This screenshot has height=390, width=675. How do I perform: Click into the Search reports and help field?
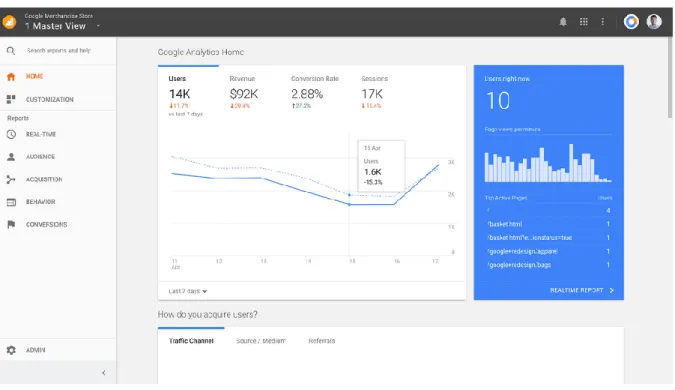[59, 51]
